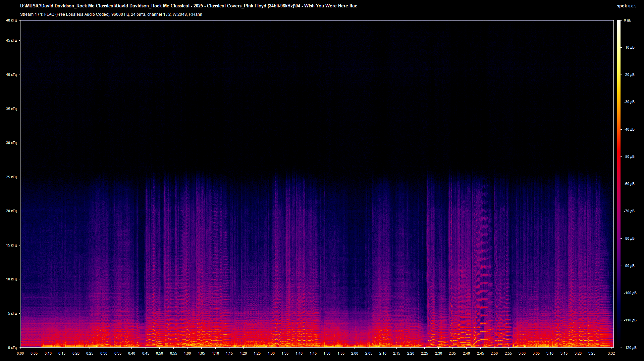The width and height of the screenshot is (644, 361).
Task: Click the 1:15 time axis label
Action: 229,353
